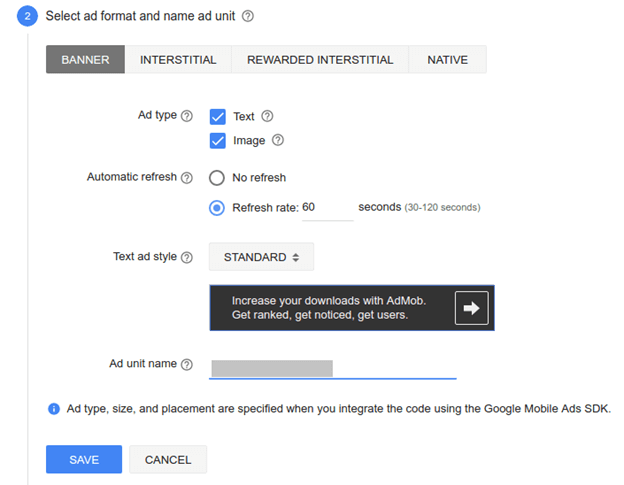Switch to the INTERSTITIAL tab

178,60
